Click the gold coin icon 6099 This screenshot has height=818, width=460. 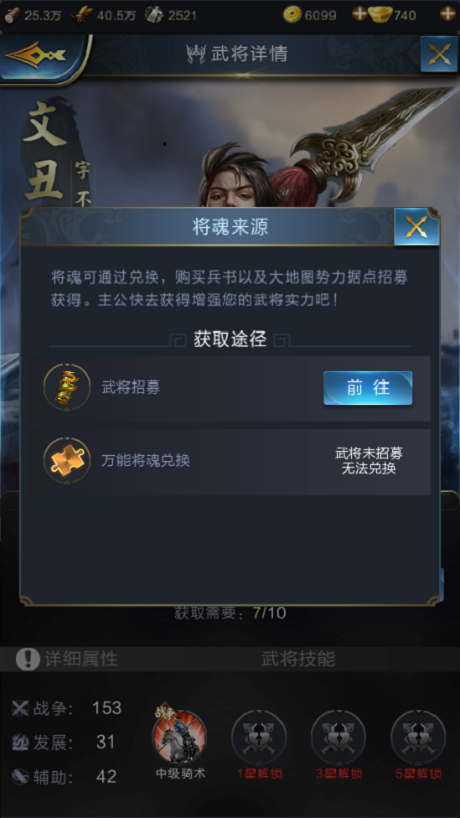(x=293, y=15)
